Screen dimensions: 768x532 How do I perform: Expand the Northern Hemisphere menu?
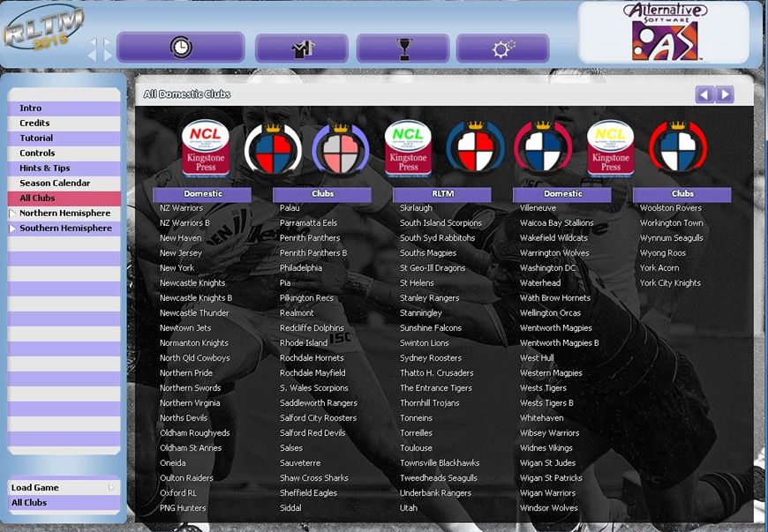pyautogui.click(x=64, y=214)
